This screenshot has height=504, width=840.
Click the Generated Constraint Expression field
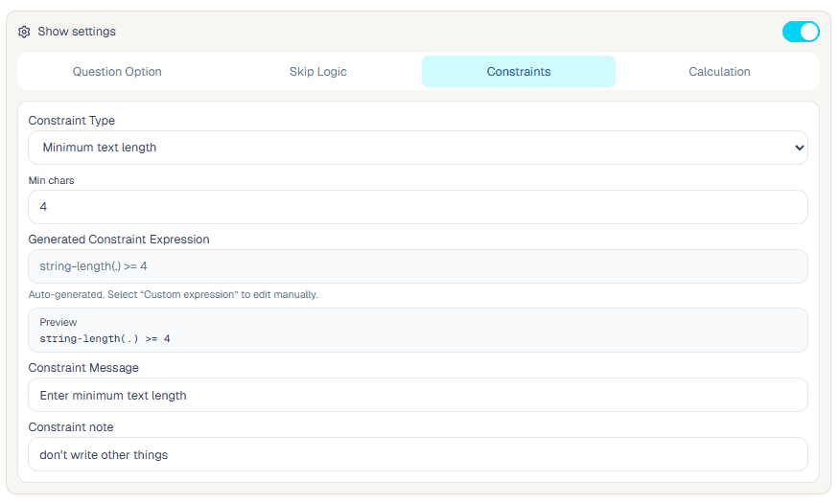(x=418, y=266)
